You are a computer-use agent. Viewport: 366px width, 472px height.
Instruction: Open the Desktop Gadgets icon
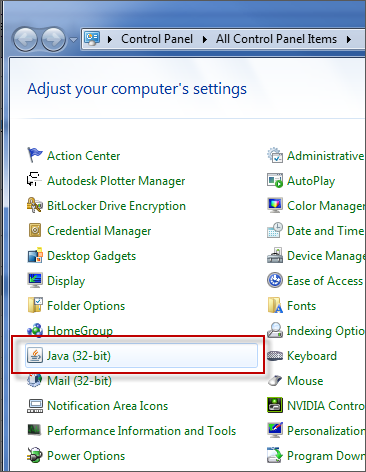(x=35, y=255)
